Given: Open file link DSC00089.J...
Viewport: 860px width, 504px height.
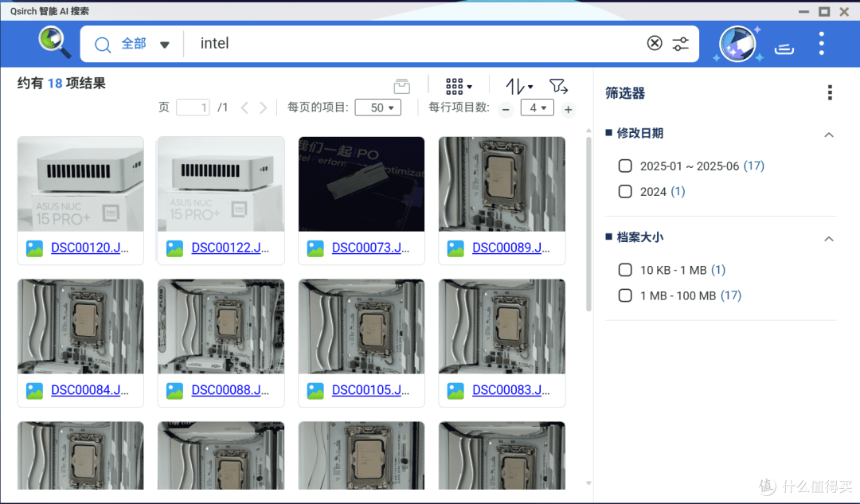Looking at the screenshot, I should [510, 248].
